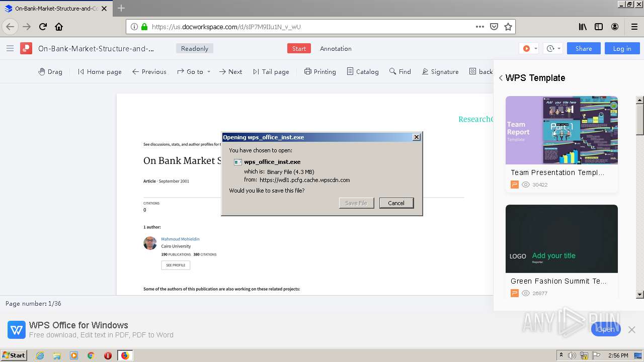
Task: Expand dropdown next to history icon
Action: coord(559,49)
